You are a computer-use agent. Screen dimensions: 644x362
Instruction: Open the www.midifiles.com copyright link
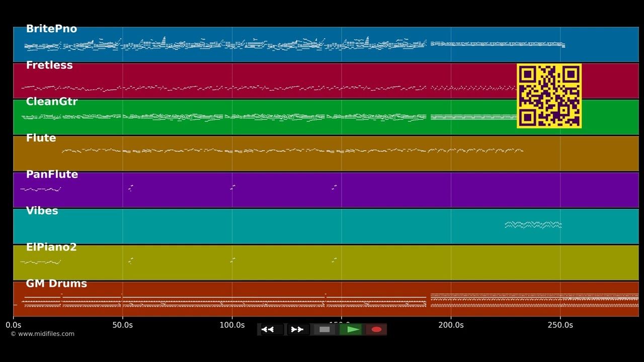tap(42, 334)
